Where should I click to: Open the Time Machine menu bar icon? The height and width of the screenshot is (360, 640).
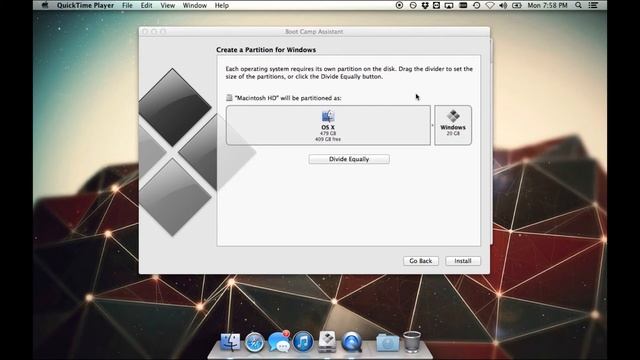coord(476,5)
